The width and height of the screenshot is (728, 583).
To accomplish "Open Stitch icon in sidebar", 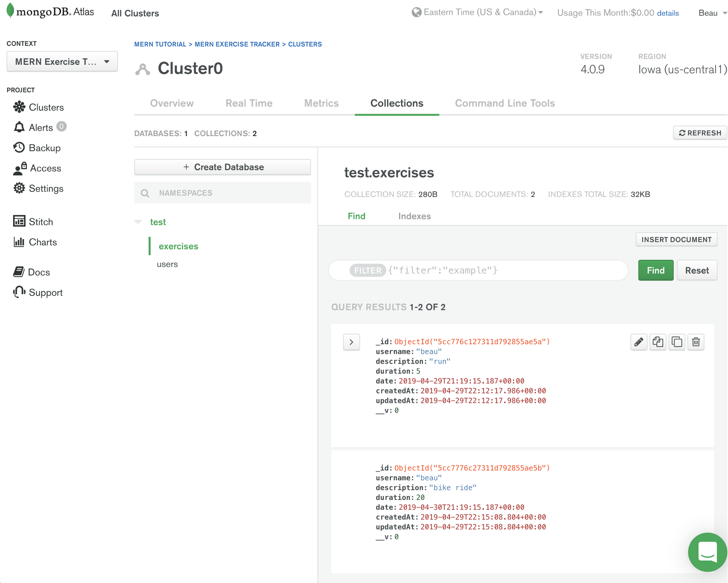I will [x=19, y=221].
